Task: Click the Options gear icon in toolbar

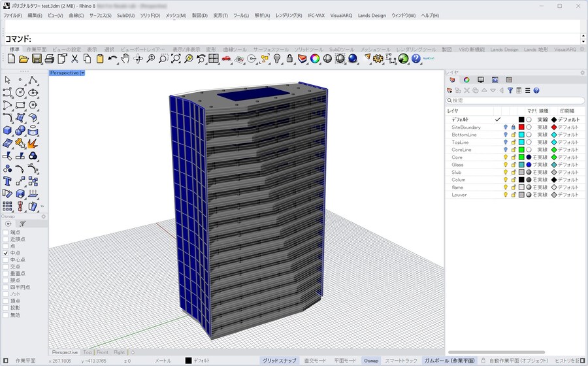Action: (378, 59)
